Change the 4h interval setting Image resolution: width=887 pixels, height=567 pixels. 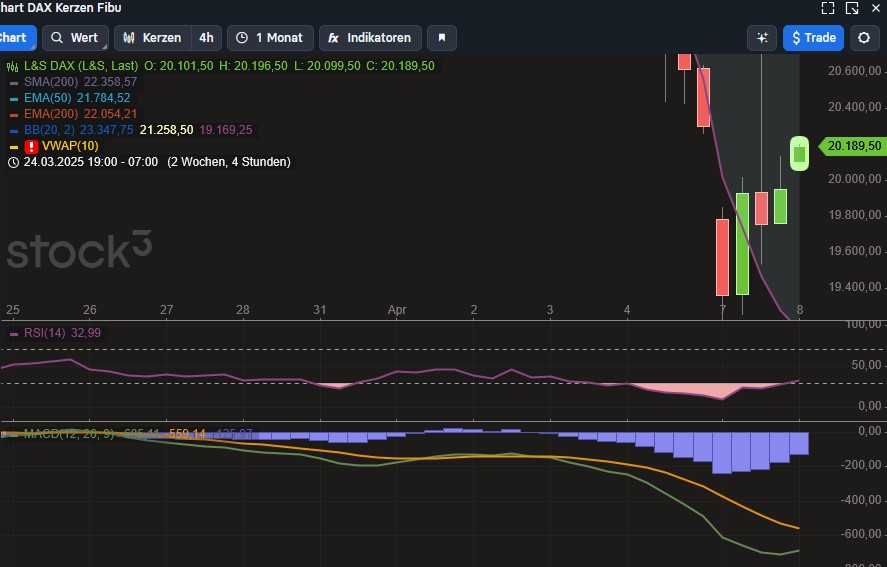(x=206, y=38)
